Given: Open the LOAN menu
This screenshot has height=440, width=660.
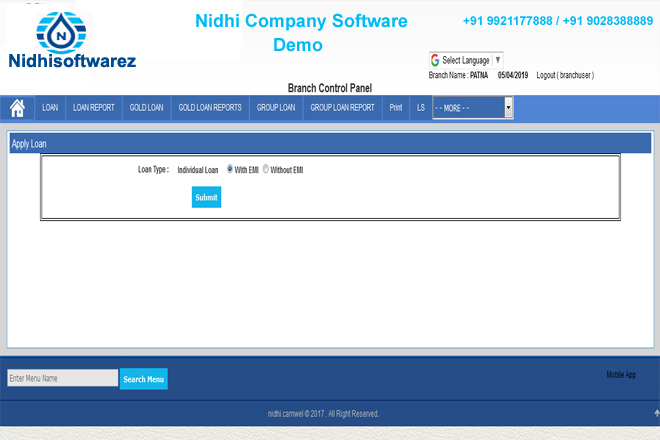Looking at the screenshot, I should point(50,108).
